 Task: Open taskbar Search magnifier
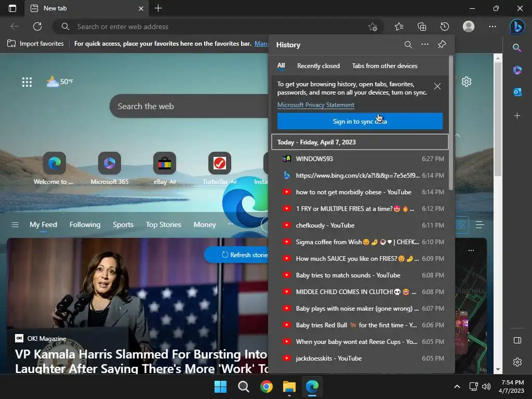243,387
